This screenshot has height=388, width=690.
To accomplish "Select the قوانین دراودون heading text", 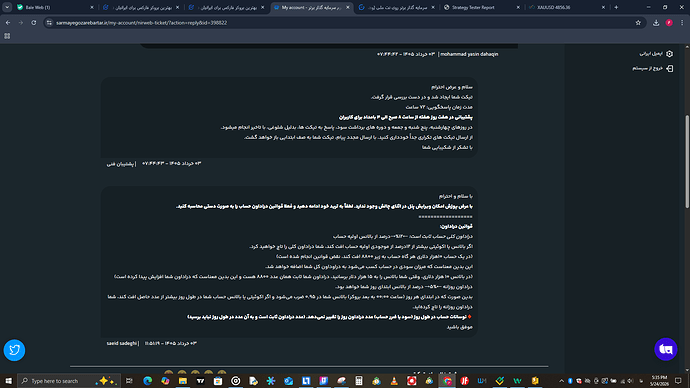I will coord(456,227).
